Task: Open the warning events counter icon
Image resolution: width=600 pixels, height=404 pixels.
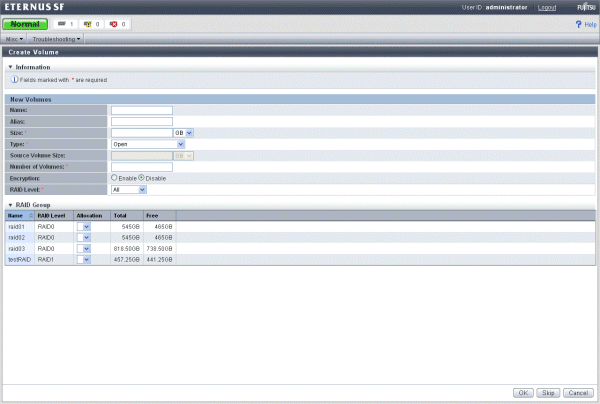Action: [x=87, y=24]
